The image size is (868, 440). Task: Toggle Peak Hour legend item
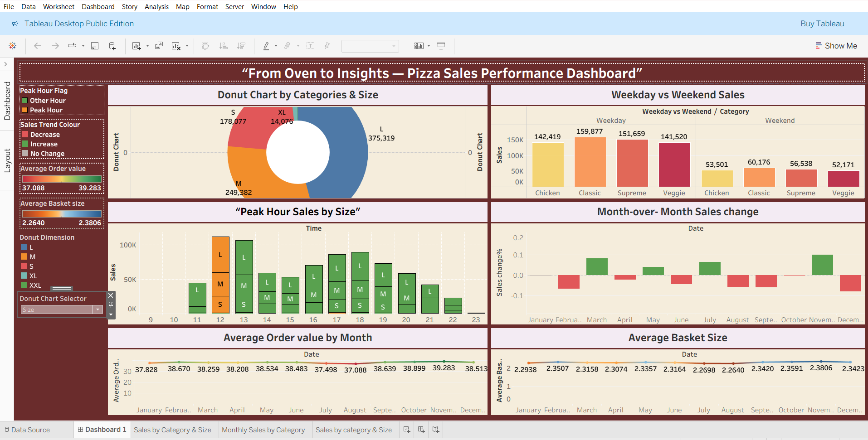(46, 110)
